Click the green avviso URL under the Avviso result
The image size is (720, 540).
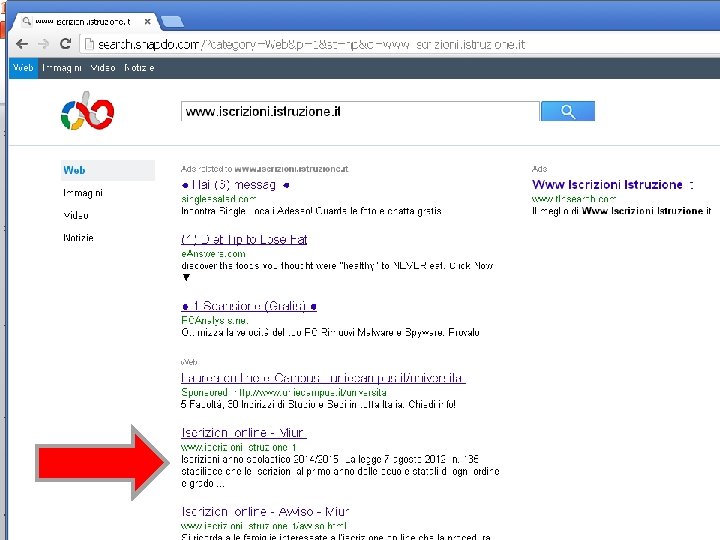264,526
